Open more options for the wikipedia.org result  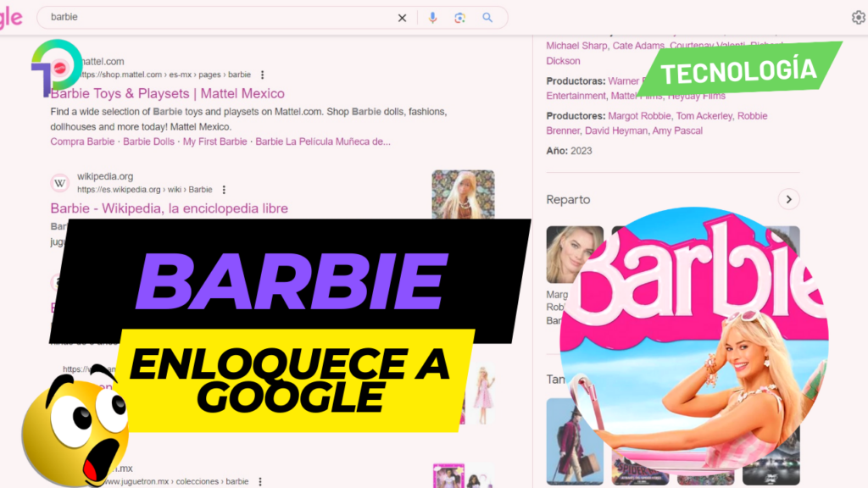pyautogui.click(x=224, y=190)
